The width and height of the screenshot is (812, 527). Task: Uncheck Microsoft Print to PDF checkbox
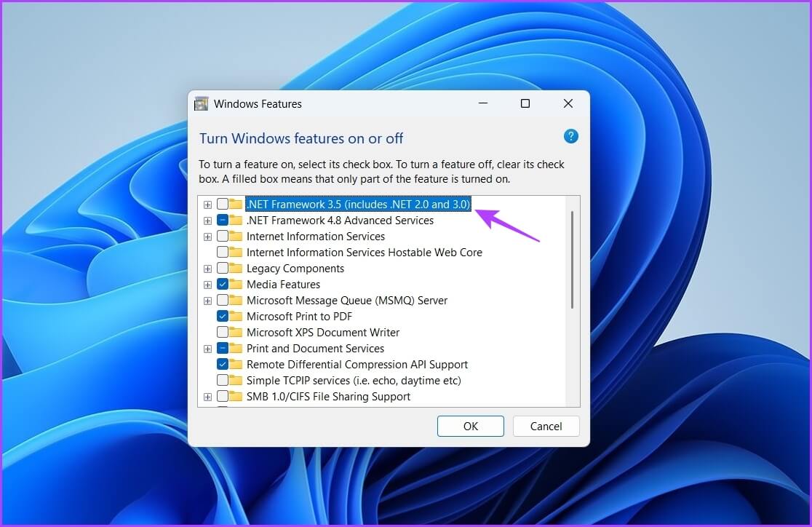223,316
